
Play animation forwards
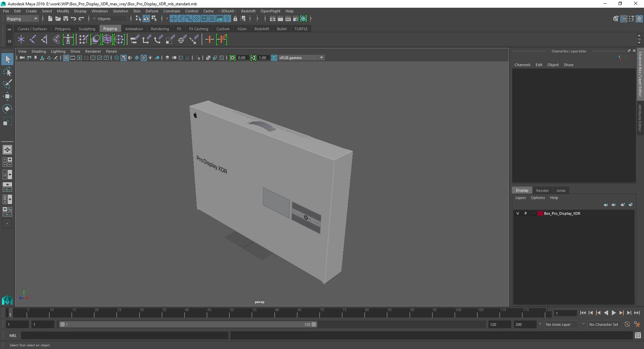[x=614, y=313]
